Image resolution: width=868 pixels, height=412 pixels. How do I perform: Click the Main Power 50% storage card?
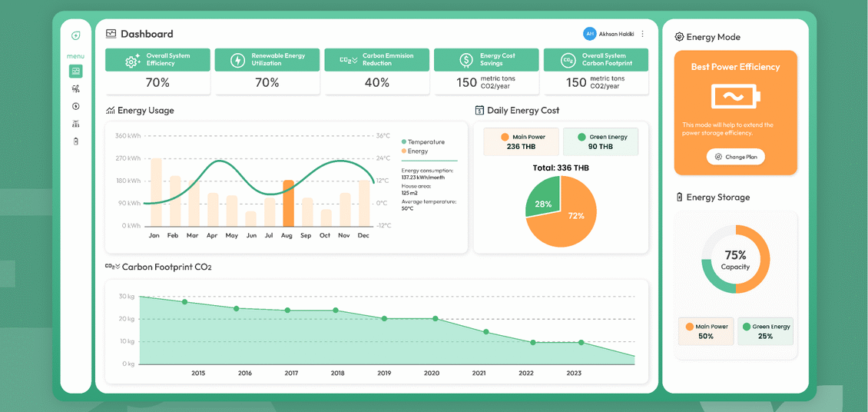(707, 331)
